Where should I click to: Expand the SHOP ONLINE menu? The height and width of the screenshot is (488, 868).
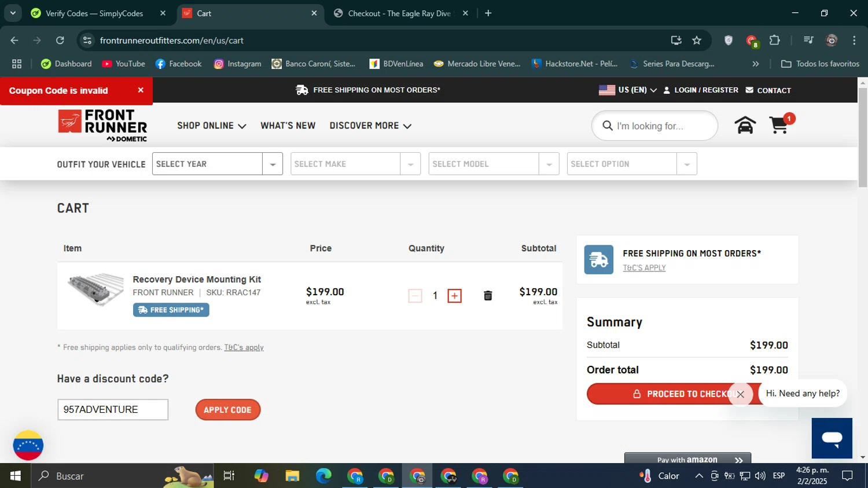tap(212, 126)
